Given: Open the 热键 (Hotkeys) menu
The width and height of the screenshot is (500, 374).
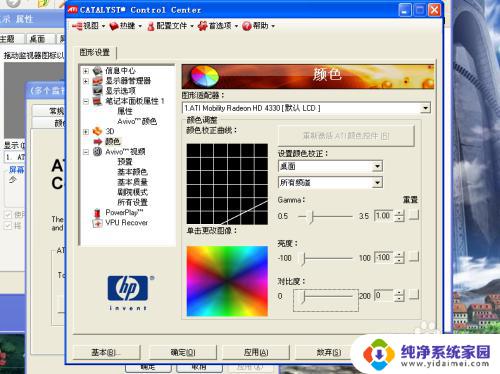Looking at the screenshot, I should pyautogui.click(x=126, y=26).
